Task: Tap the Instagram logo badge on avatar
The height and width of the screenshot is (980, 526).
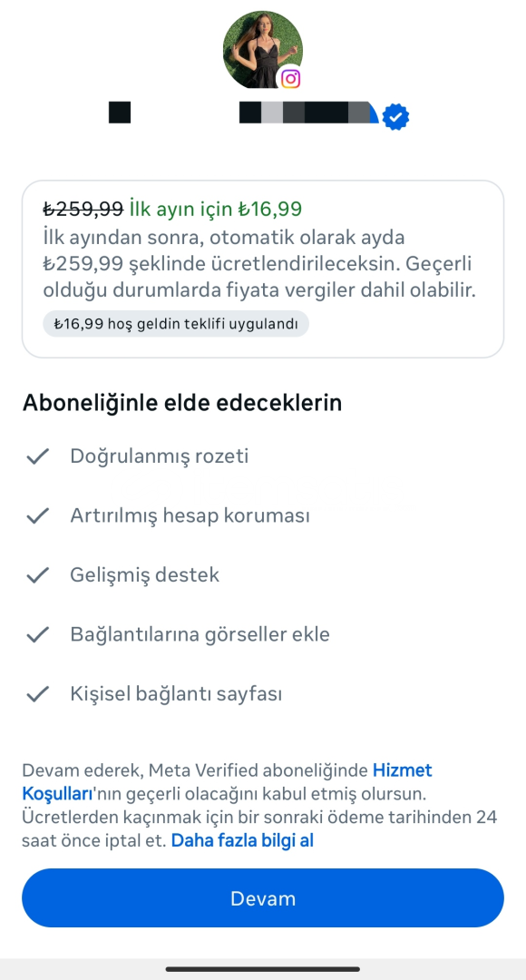Action: click(x=290, y=78)
